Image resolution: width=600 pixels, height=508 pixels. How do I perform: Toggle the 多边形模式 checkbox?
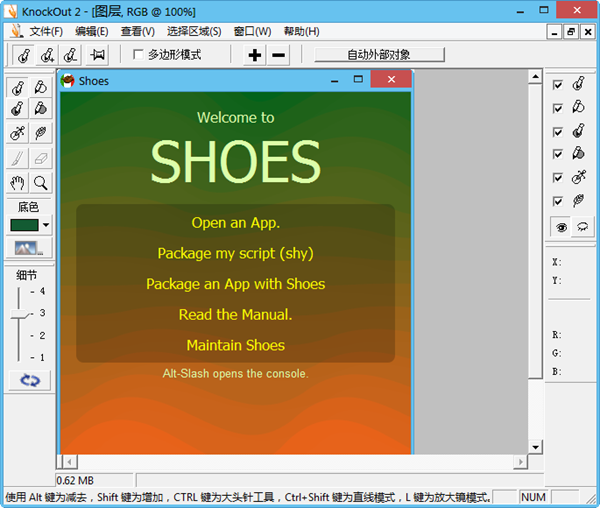[x=138, y=54]
